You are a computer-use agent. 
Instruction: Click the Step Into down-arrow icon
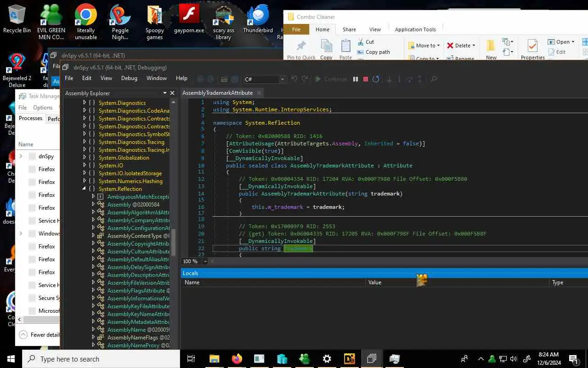tap(390, 79)
